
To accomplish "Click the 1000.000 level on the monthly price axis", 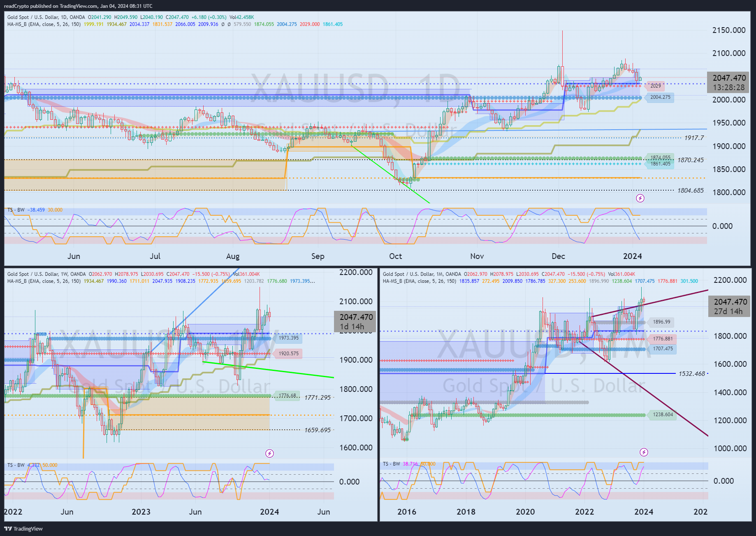I will pos(730,448).
